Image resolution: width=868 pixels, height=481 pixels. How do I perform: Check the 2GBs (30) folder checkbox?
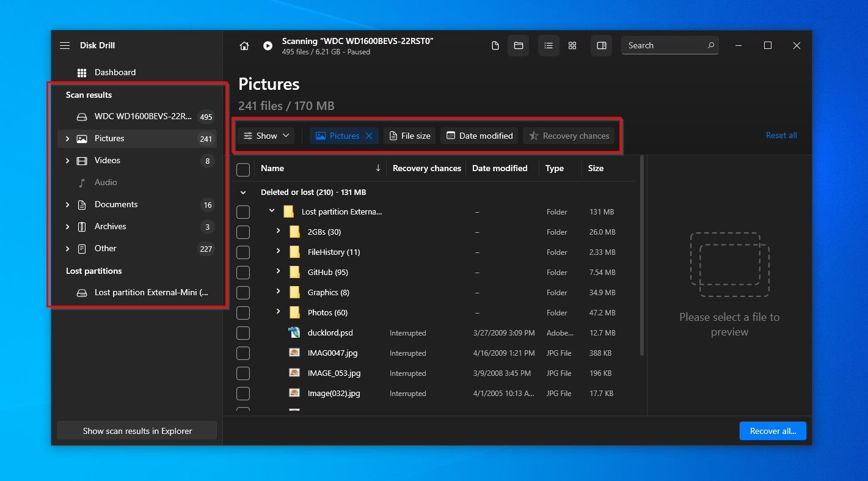pyautogui.click(x=243, y=232)
